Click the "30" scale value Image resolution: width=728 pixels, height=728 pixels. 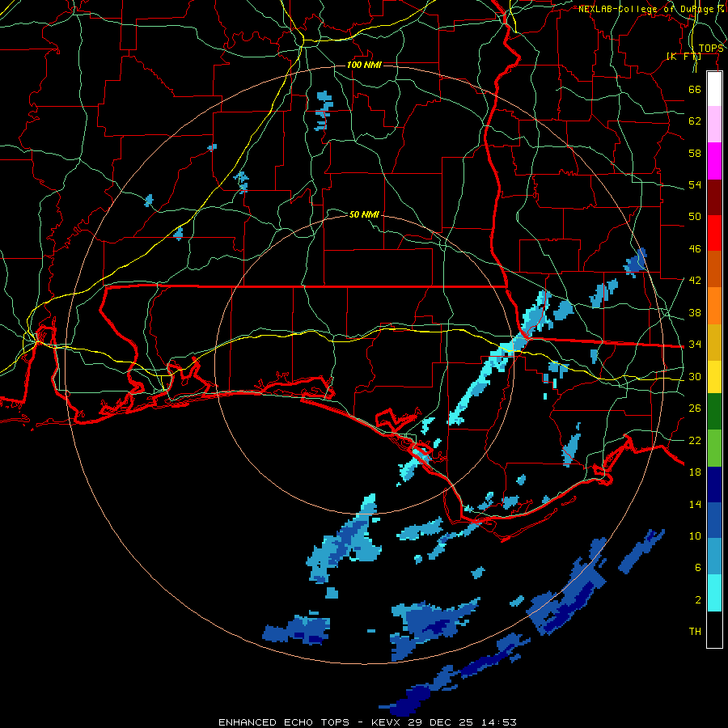pos(695,376)
